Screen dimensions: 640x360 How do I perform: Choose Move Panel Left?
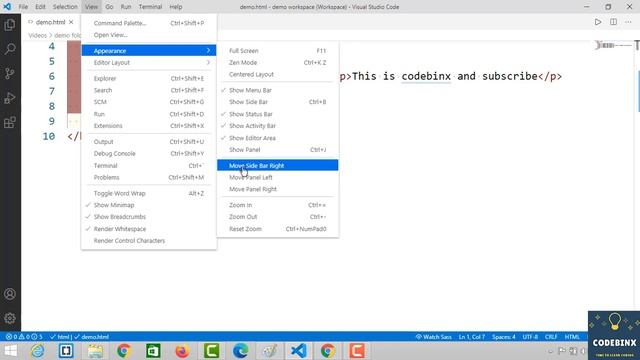pos(278,177)
